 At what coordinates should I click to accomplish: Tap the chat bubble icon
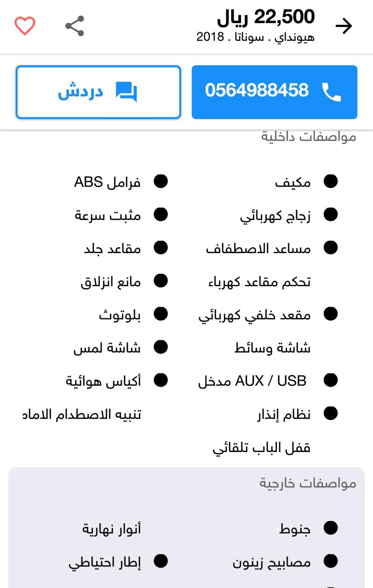point(126,92)
